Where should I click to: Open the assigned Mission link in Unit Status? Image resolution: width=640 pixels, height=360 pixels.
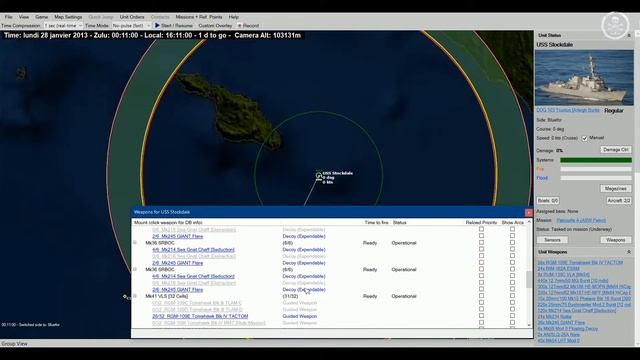coord(580,220)
